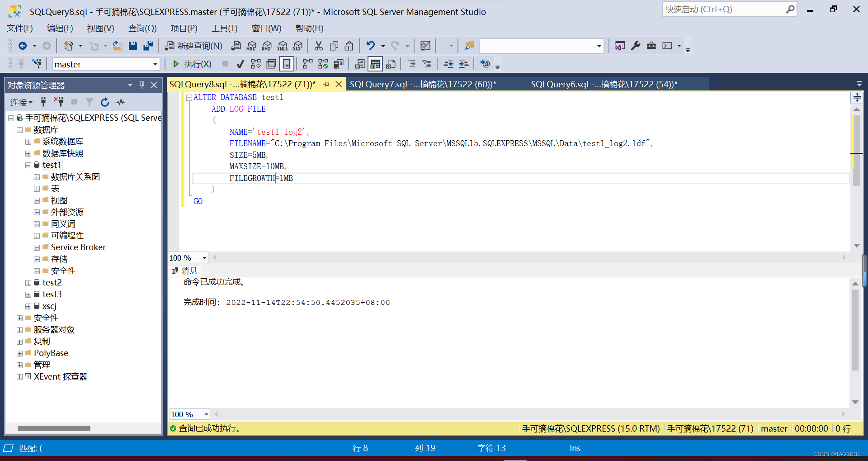Image resolution: width=868 pixels, height=461 pixels.
Task: Toggle Include Client Statistics
Action: (339, 64)
